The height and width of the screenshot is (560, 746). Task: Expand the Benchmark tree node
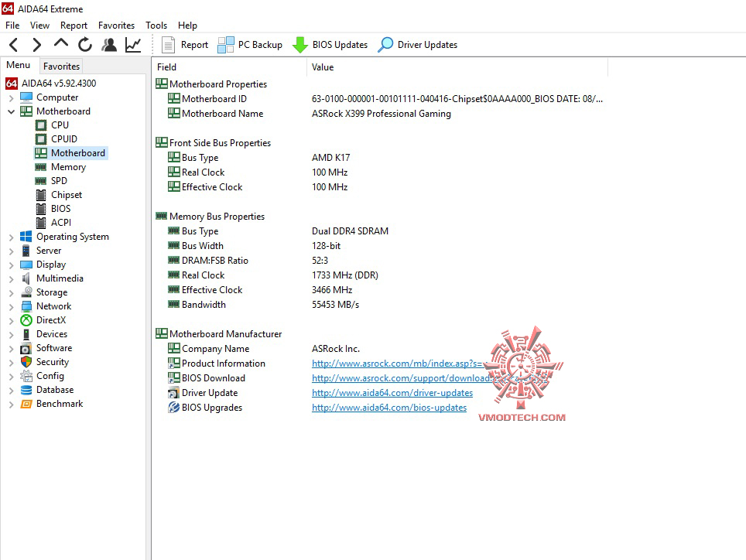click(11, 404)
